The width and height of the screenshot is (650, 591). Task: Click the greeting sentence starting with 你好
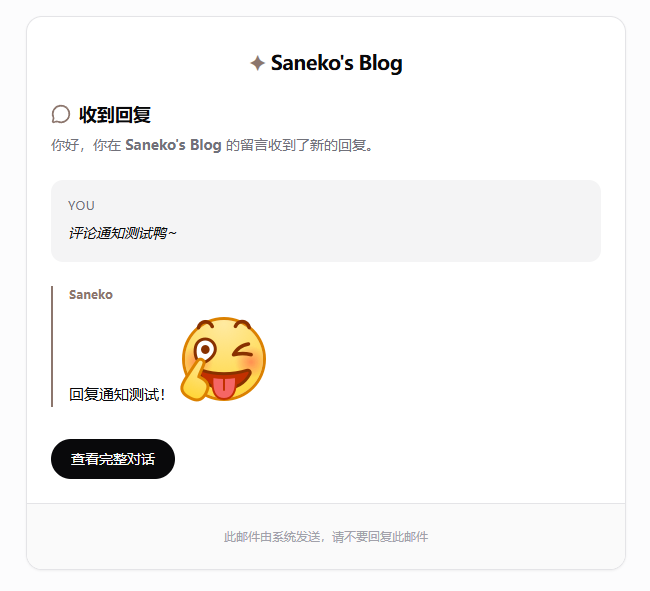(212, 145)
